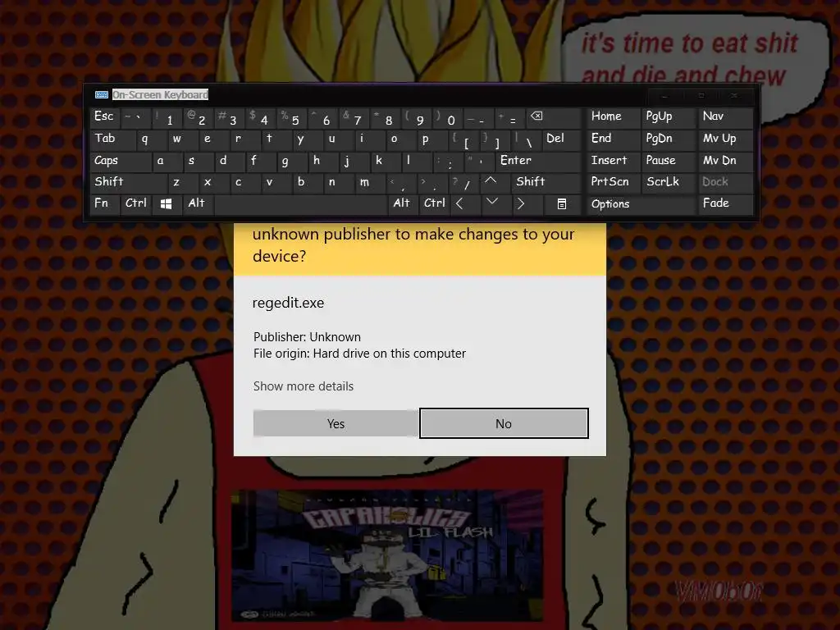Tap the Esc key

pyautogui.click(x=104, y=117)
